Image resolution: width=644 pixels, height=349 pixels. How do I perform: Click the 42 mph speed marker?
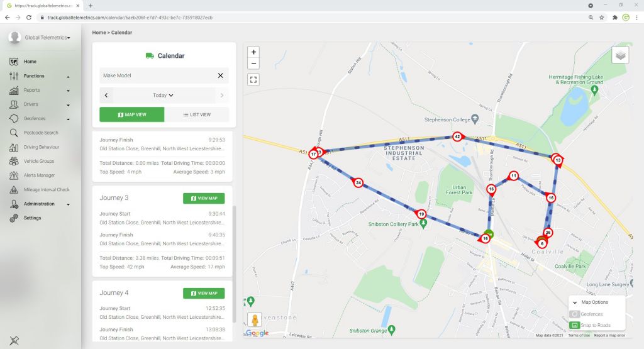[x=457, y=136]
